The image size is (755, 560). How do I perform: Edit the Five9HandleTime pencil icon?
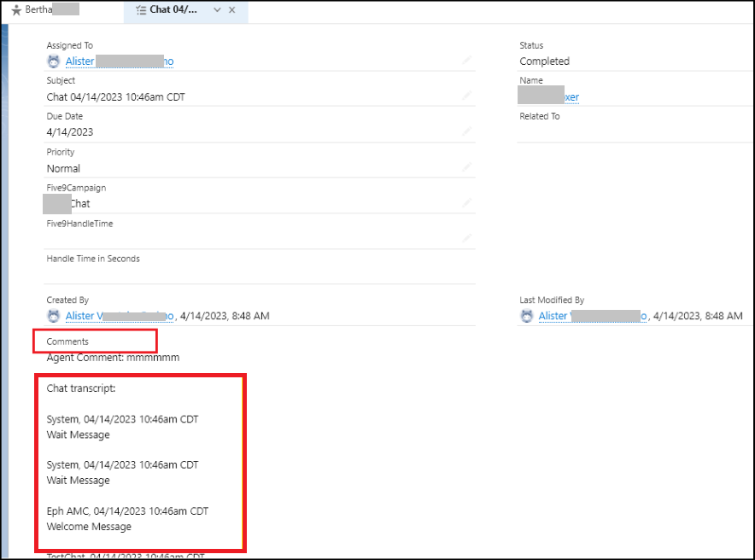point(466,237)
